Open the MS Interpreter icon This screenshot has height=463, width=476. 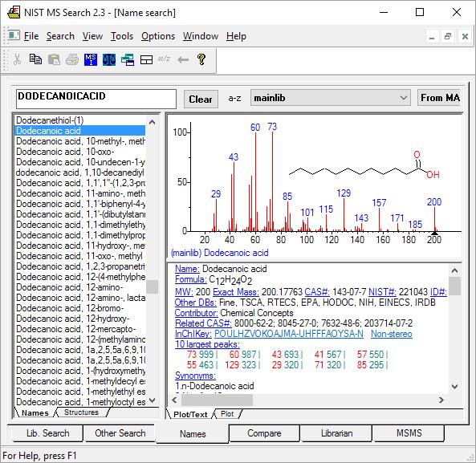(x=91, y=59)
